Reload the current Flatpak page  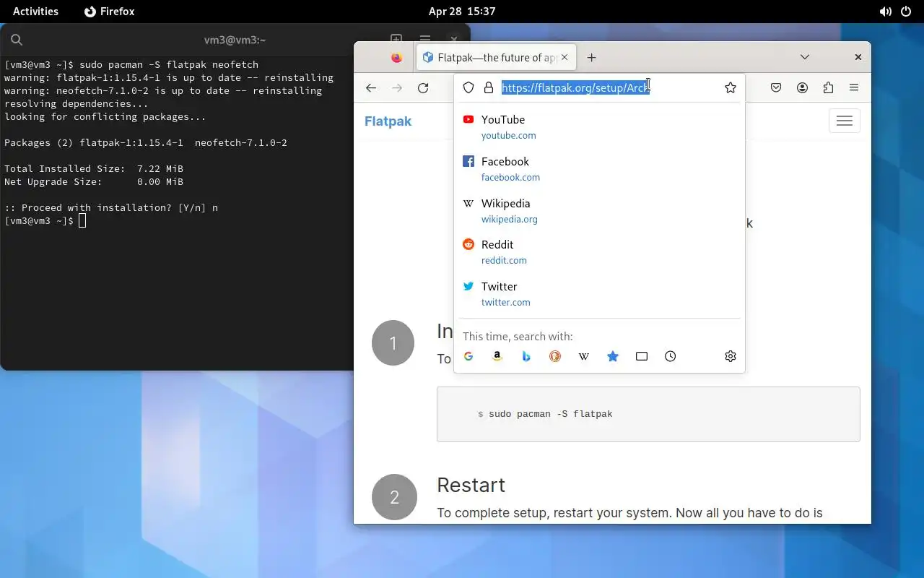[x=423, y=87]
